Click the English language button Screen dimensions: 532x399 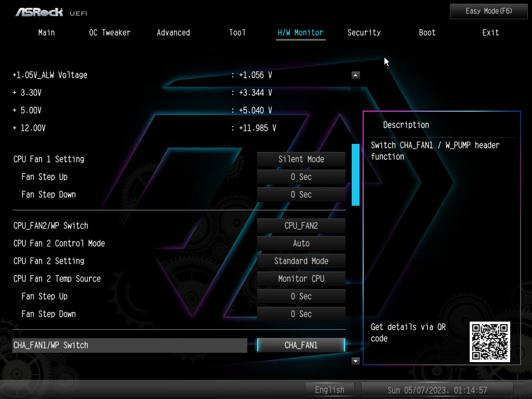tap(329, 390)
